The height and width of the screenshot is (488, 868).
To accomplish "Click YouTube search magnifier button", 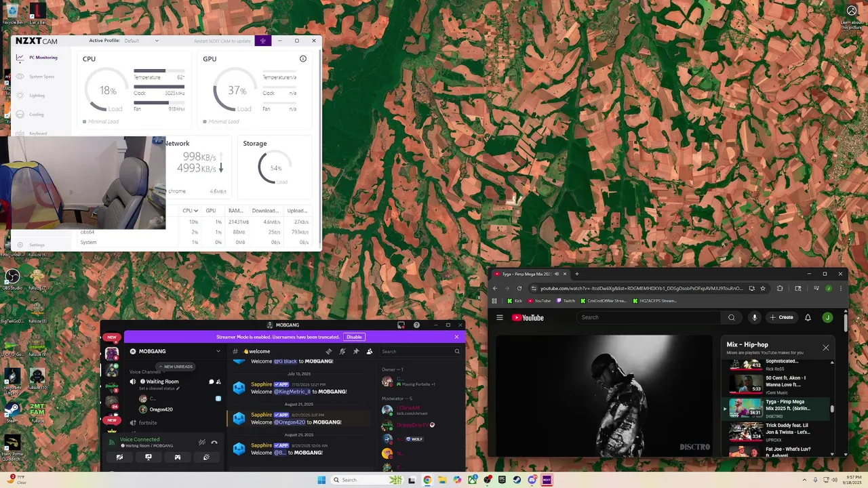I will tap(732, 317).
